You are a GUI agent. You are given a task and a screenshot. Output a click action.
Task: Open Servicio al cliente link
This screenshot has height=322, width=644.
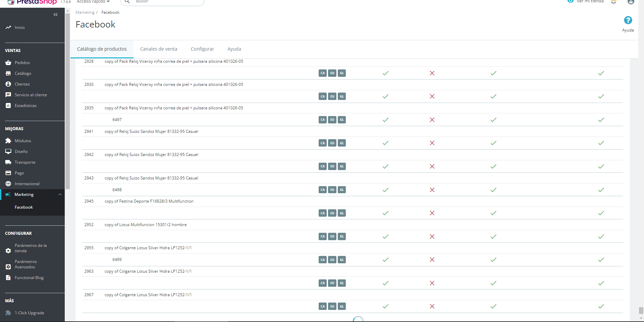[31, 95]
